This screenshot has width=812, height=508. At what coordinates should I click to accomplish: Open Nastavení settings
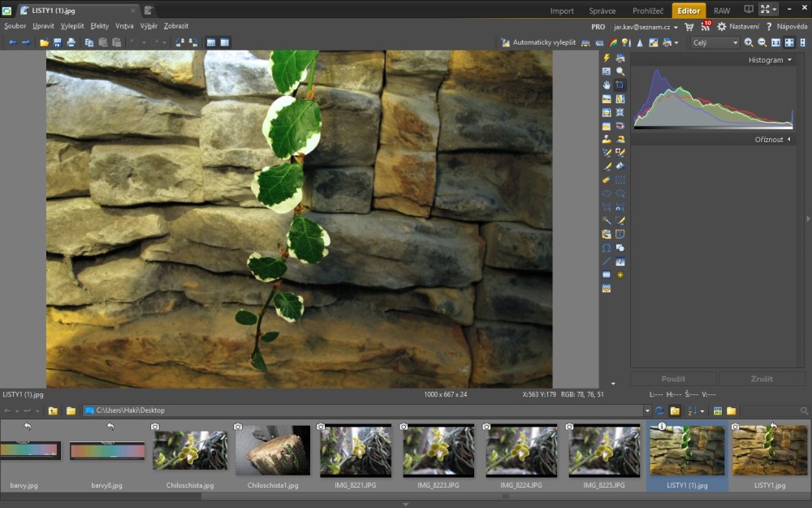pos(737,27)
